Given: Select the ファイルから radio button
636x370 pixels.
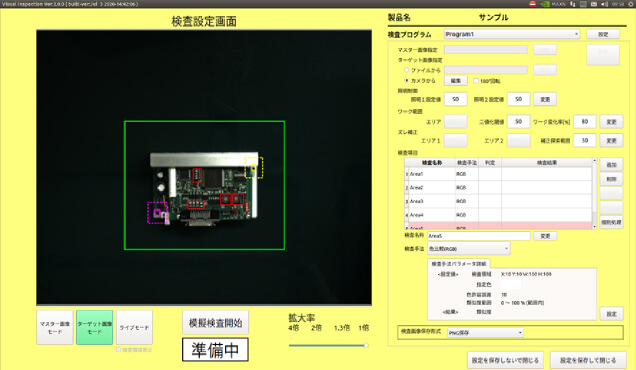Looking at the screenshot, I should tap(406, 70).
